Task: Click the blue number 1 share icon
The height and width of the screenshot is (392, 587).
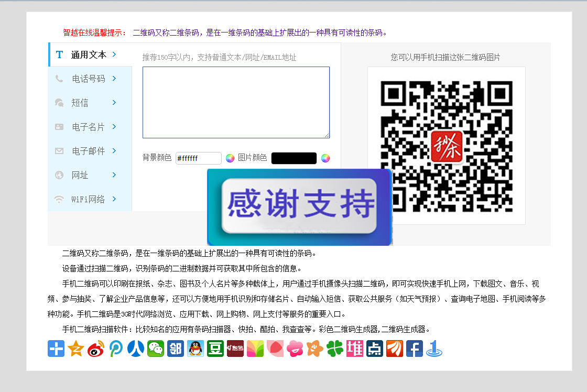Action: click(434, 349)
